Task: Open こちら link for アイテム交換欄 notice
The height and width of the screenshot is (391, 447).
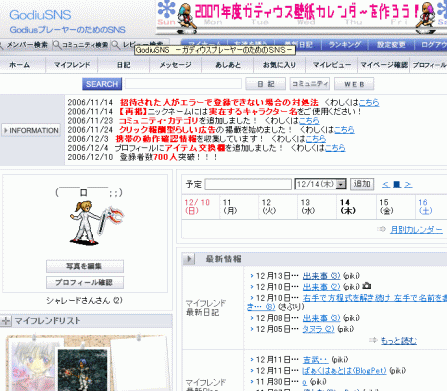Action: click(x=335, y=148)
